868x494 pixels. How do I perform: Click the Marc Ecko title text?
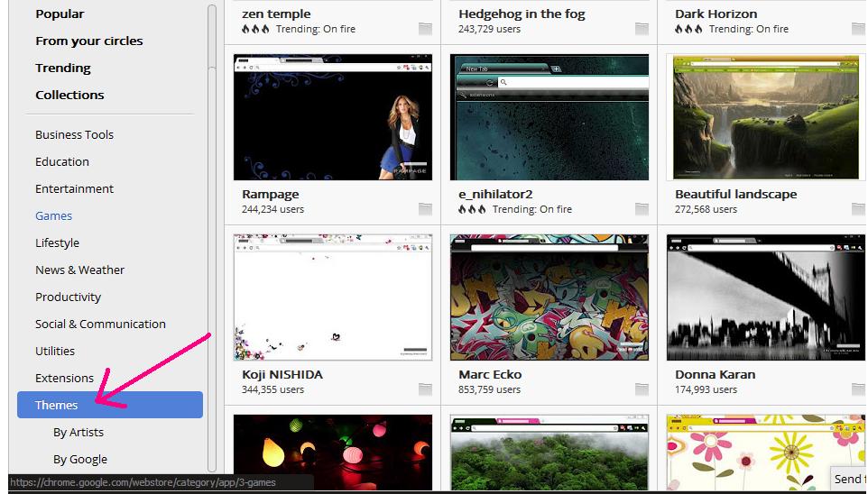pyautogui.click(x=490, y=374)
